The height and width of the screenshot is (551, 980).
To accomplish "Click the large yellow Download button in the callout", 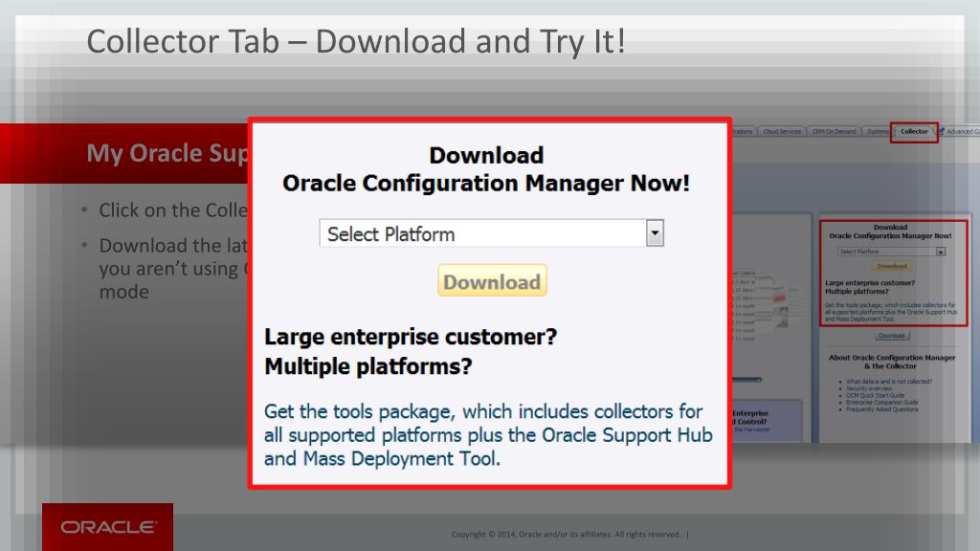I will 492,280.
